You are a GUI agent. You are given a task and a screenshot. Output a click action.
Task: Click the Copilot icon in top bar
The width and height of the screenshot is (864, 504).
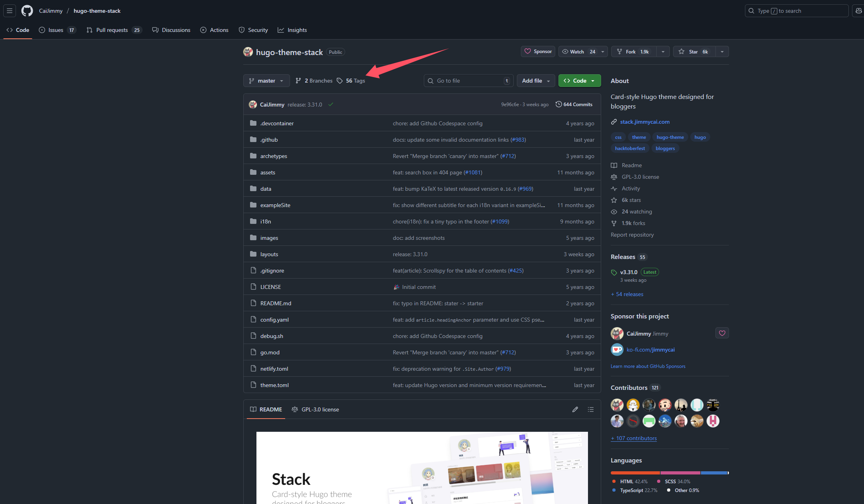(x=858, y=11)
